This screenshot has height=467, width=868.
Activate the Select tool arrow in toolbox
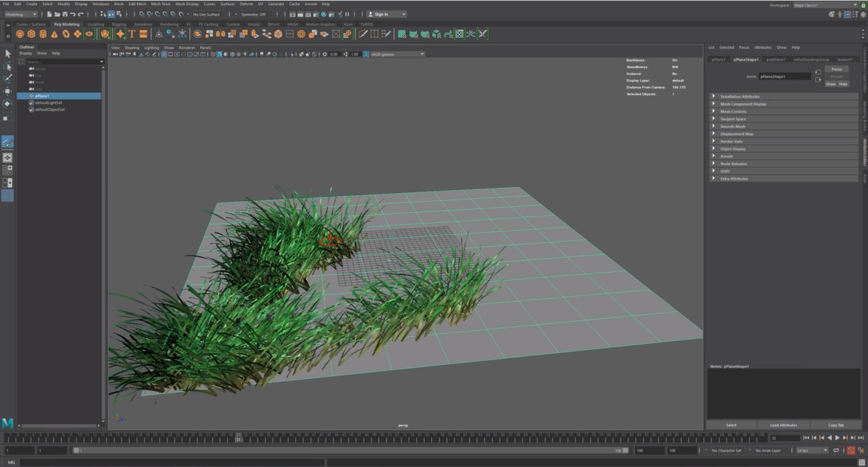pos(8,54)
